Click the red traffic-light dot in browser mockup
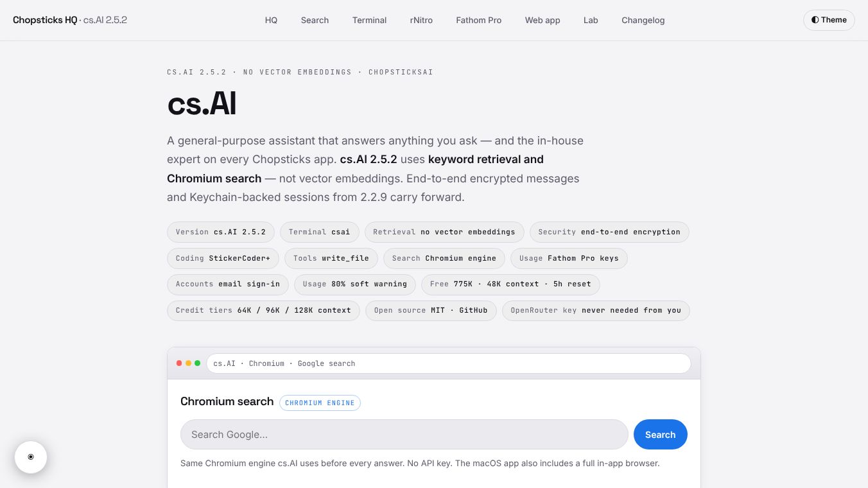Screen dimensions: 868x488 179,363
